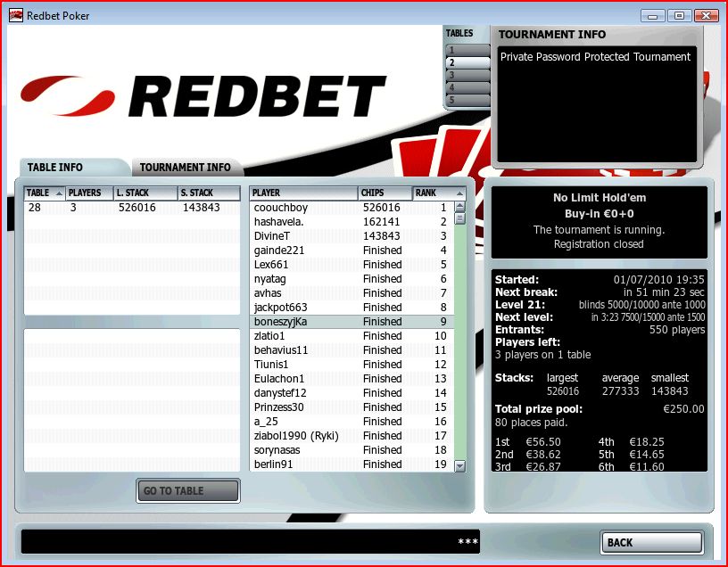This screenshot has height=567, width=728.
Task: Click the 550 players entrants value
Action: [677, 330]
